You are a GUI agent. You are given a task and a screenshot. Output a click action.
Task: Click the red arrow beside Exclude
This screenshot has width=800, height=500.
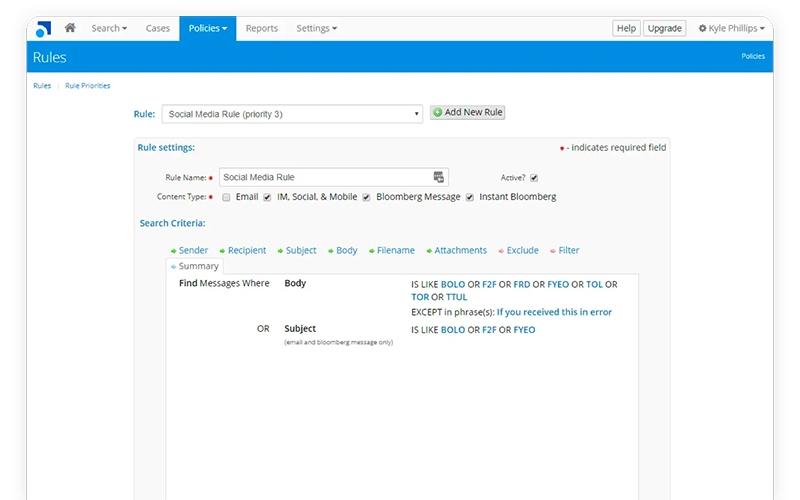click(501, 251)
